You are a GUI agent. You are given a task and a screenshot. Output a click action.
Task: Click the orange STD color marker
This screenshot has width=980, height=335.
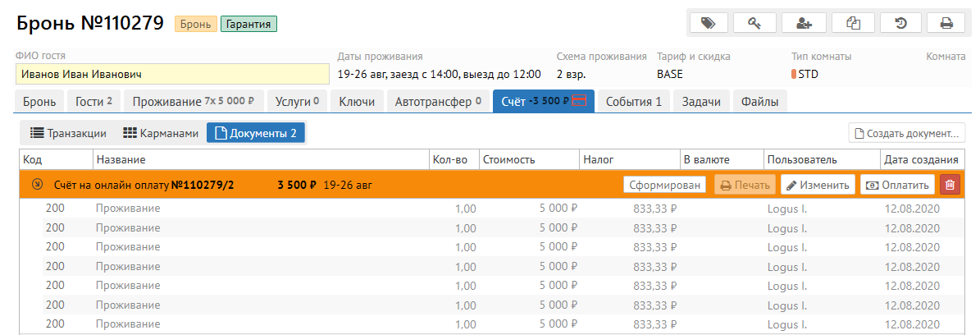coord(794,74)
